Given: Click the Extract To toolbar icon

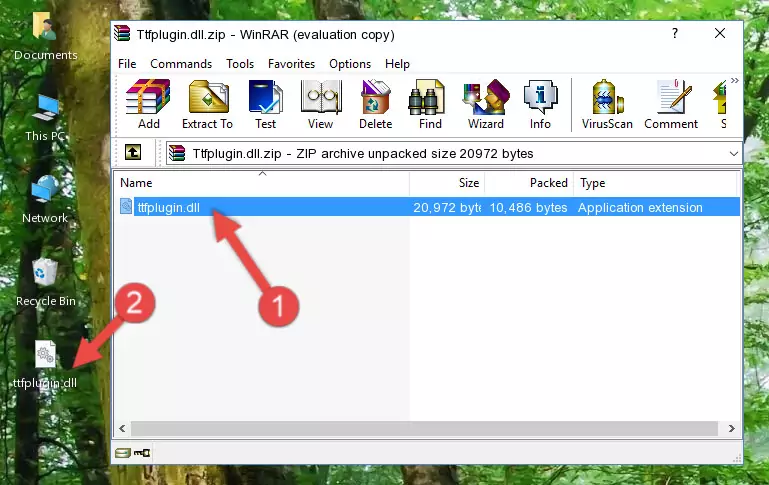Looking at the screenshot, I should point(207,104).
